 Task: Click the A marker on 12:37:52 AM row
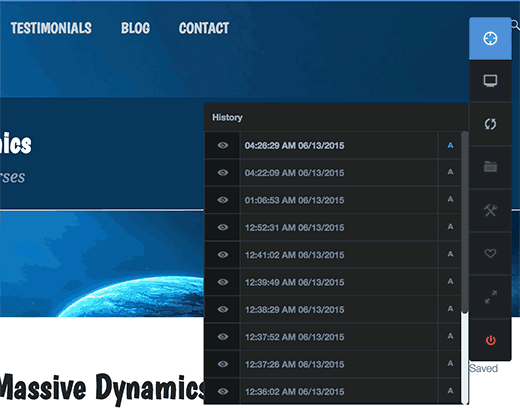click(450, 336)
